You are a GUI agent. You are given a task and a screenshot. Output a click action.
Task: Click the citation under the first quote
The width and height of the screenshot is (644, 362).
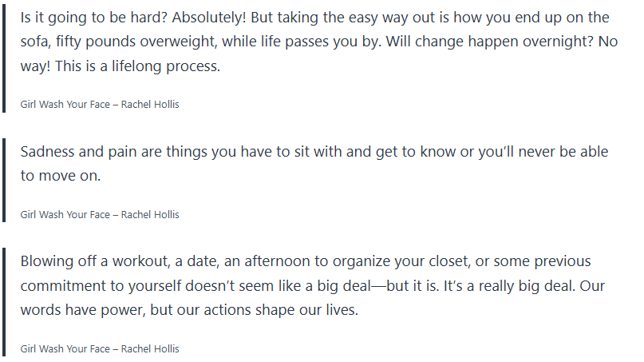[100, 105]
